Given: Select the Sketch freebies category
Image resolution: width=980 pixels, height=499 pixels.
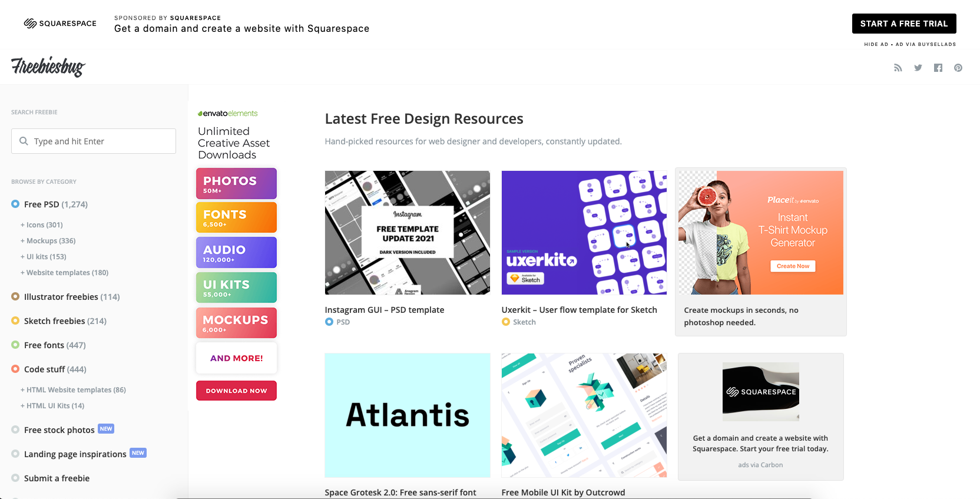Looking at the screenshot, I should point(54,321).
